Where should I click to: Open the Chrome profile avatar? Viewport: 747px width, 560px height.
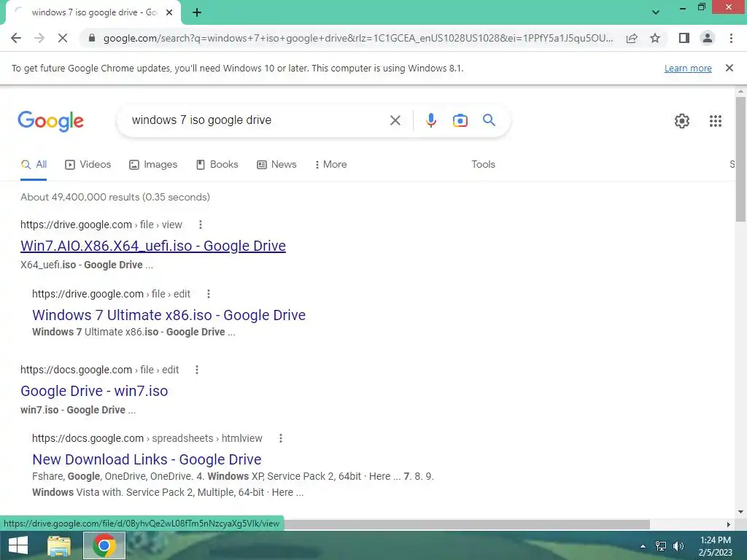pos(708,38)
